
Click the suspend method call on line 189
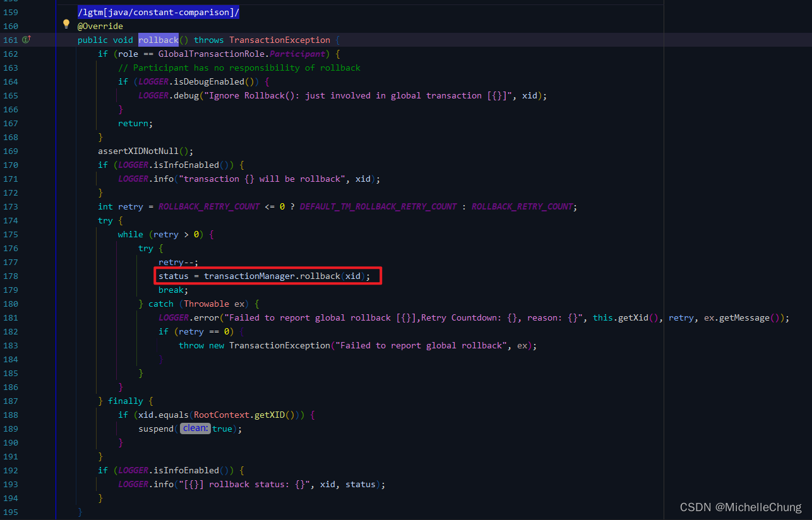[156, 428]
